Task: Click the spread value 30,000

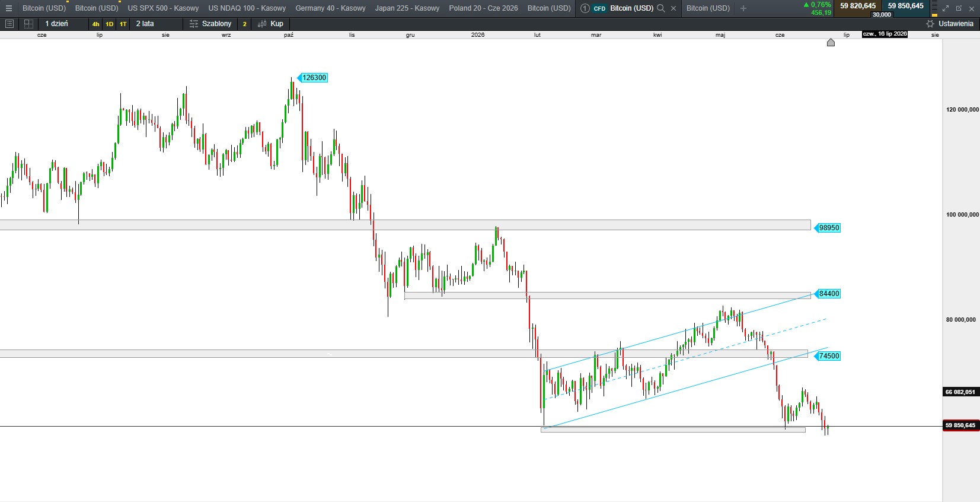Action: click(882, 15)
